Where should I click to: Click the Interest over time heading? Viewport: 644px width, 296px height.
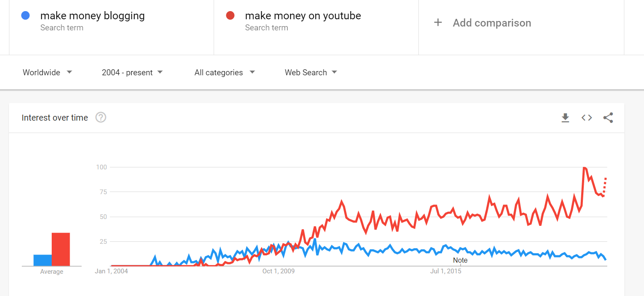55,118
